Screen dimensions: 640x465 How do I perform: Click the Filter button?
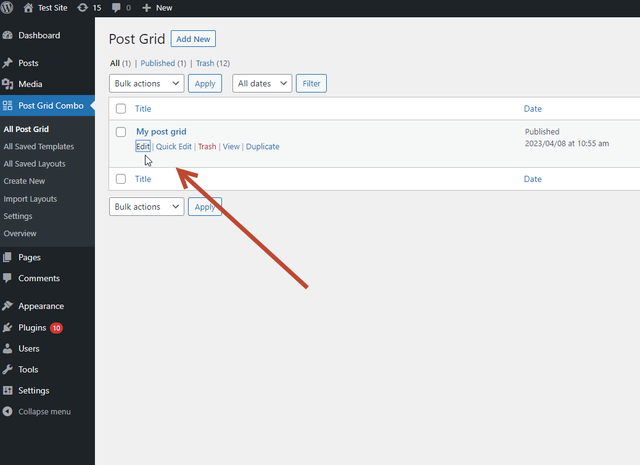point(311,83)
